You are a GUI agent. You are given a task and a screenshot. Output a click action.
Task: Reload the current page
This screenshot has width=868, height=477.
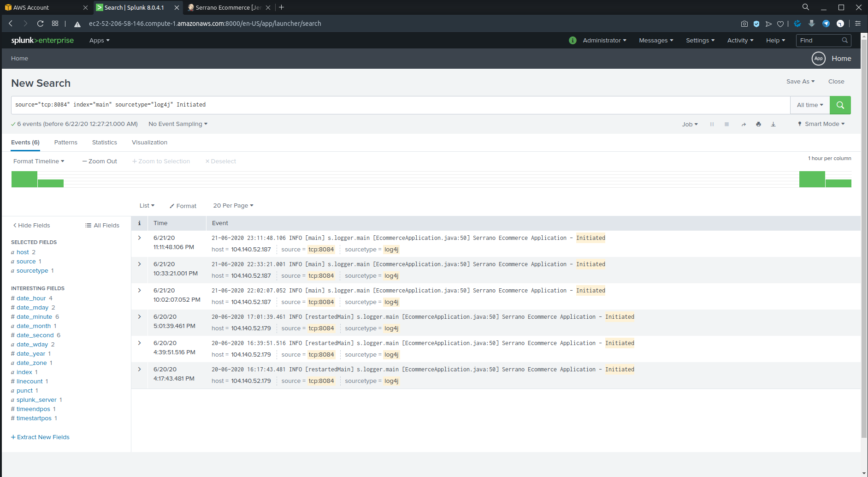pos(40,24)
